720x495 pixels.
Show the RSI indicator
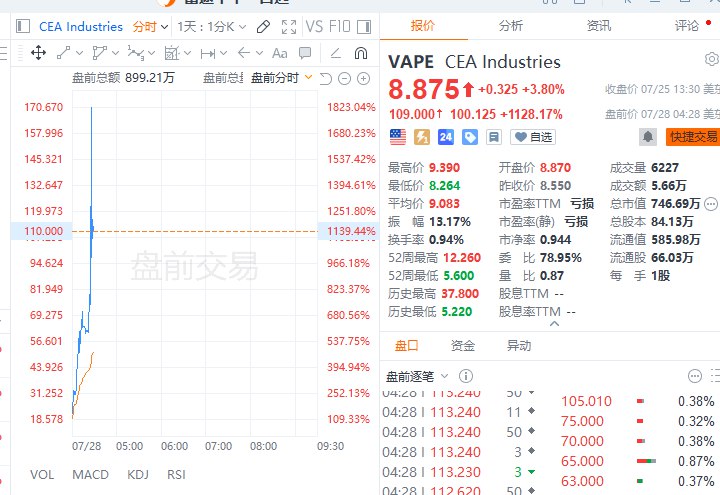coord(176,474)
